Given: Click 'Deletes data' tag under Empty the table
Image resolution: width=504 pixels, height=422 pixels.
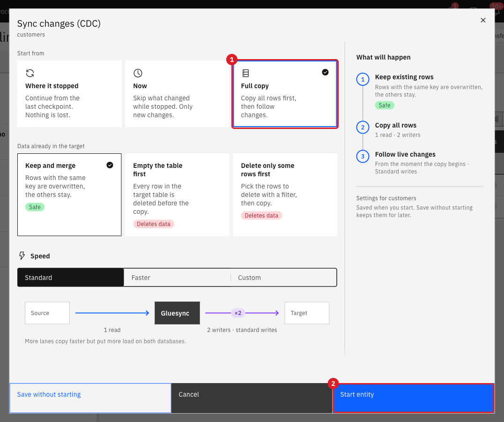Looking at the screenshot, I should pyautogui.click(x=154, y=224).
